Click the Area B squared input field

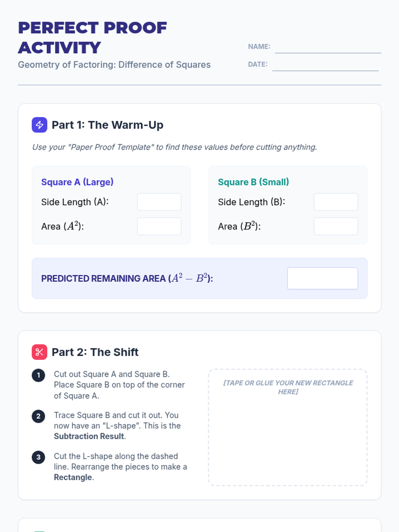click(x=336, y=226)
